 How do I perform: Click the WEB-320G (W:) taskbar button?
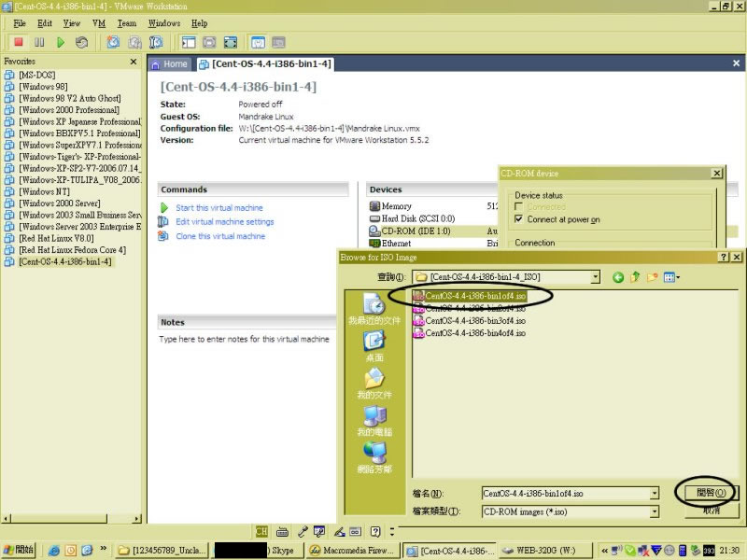tap(544, 551)
